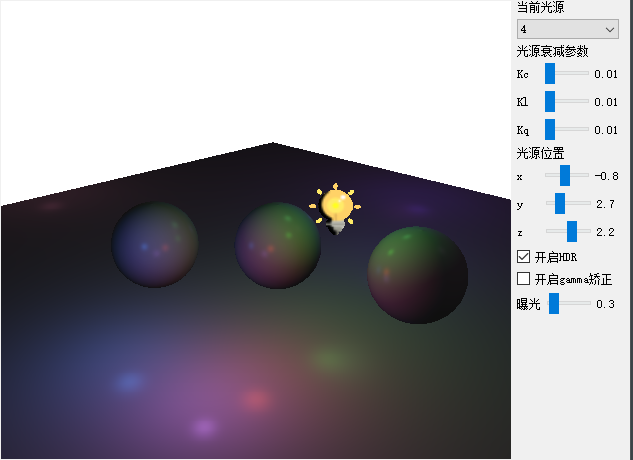Click the 开启HDR label text
This screenshot has height=460, width=633.
(x=556, y=257)
